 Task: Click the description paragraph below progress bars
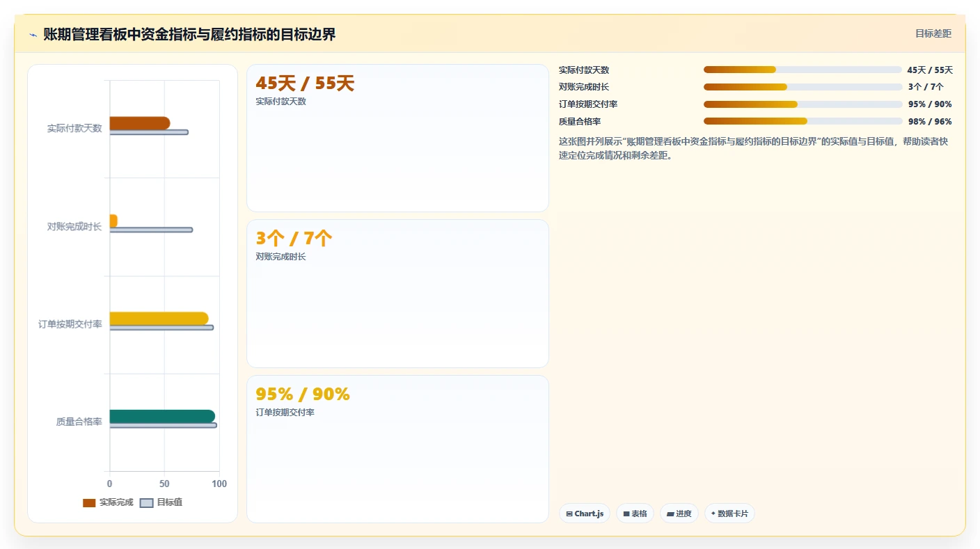[754, 148]
